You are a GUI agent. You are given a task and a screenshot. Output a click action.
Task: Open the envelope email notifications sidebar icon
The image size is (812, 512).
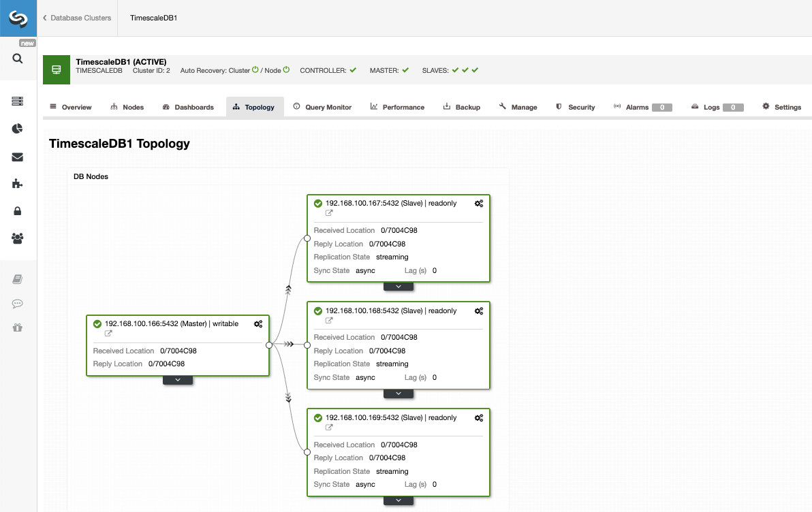click(x=18, y=157)
